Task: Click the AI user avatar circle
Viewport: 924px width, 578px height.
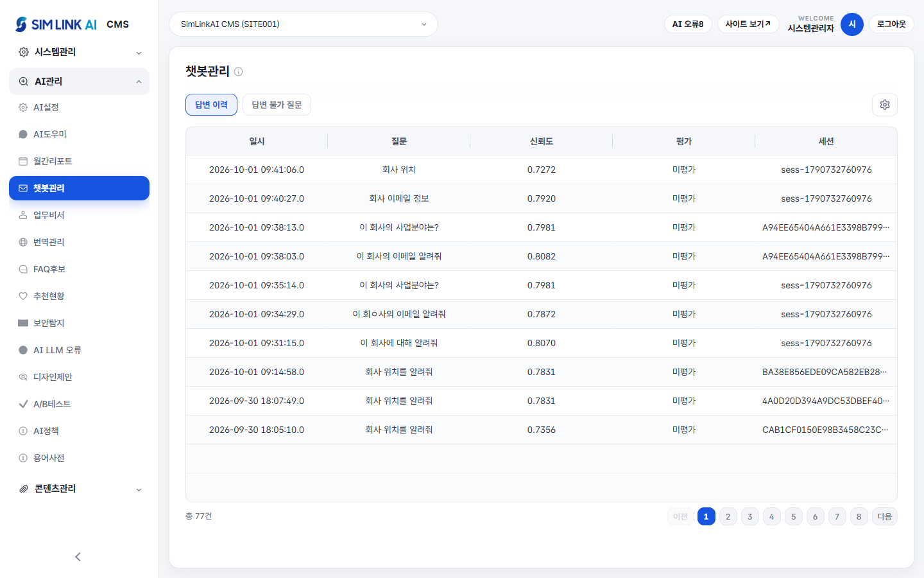Action: pos(852,24)
